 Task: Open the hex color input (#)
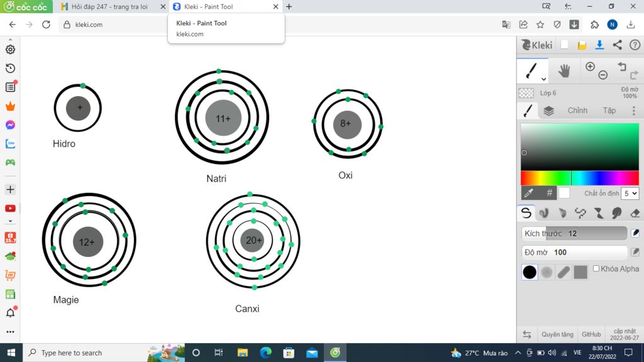[x=548, y=192]
